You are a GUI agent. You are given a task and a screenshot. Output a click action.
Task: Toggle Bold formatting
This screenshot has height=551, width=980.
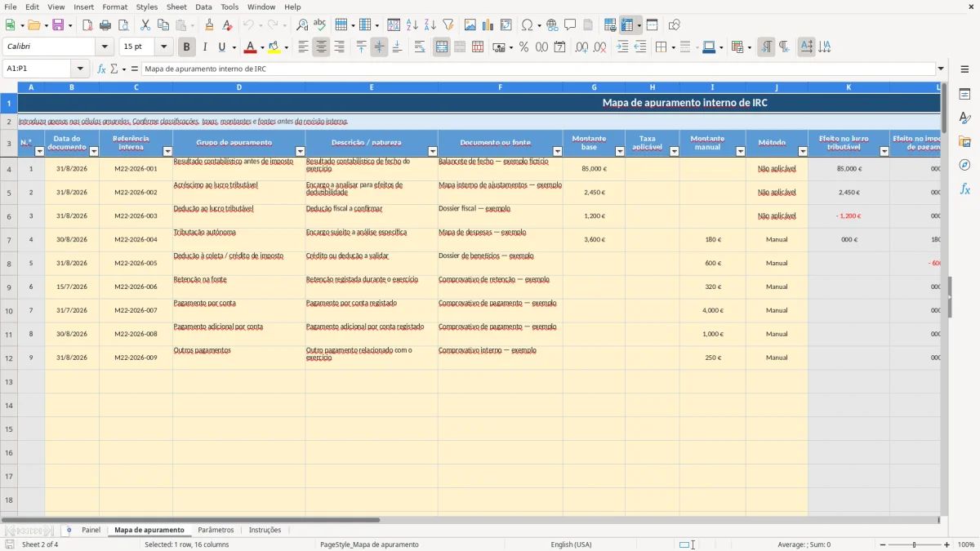[187, 47]
